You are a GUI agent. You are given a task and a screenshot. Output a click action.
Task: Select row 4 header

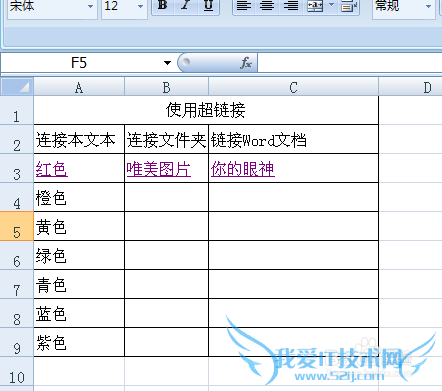[17, 197]
